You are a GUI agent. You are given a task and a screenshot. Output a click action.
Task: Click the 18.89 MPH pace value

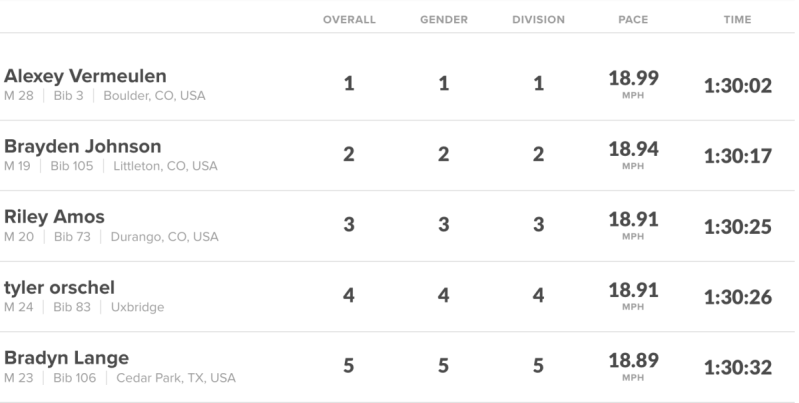click(x=633, y=365)
